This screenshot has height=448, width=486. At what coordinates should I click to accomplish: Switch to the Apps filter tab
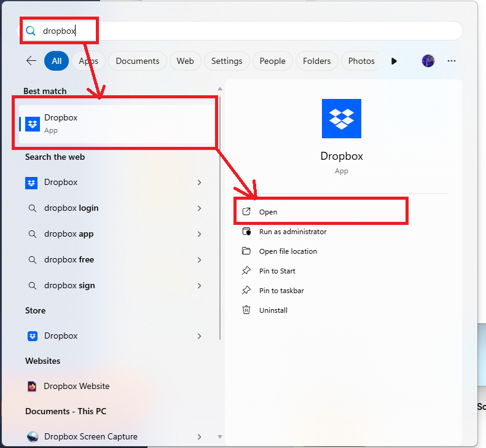88,61
